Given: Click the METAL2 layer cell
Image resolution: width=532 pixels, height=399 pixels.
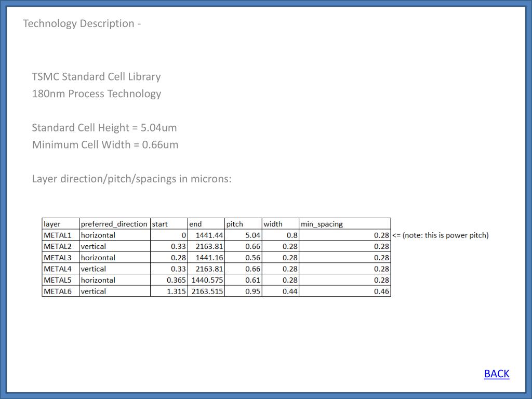Looking at the screenshot, I should click(60, 246).
